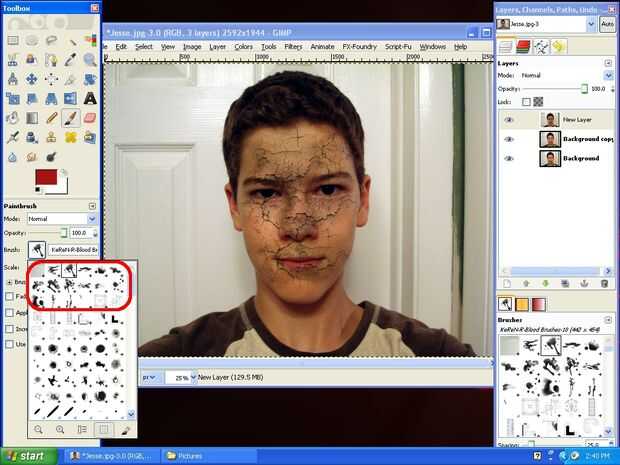
Task: Open the Filters menu
Action: tap(293, 47)
